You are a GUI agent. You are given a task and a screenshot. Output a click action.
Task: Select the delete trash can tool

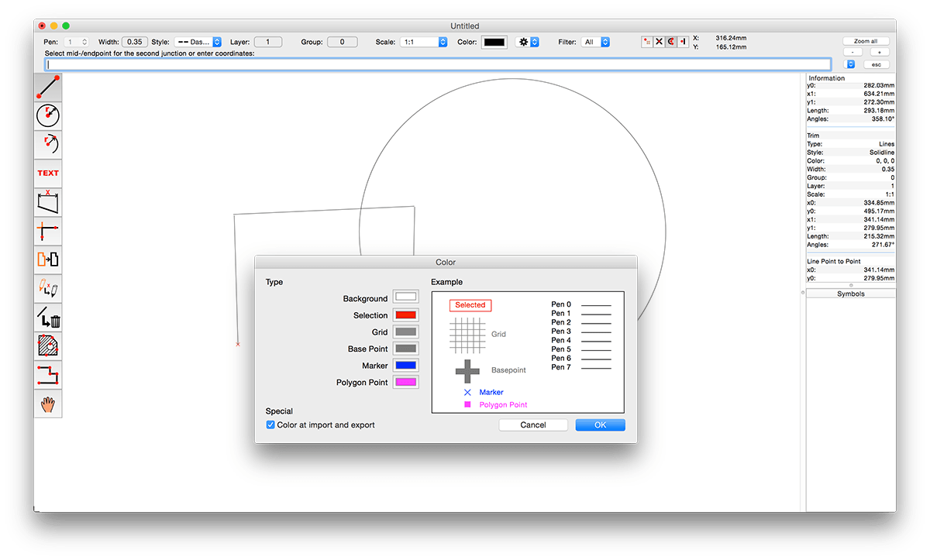pos(48,317)
